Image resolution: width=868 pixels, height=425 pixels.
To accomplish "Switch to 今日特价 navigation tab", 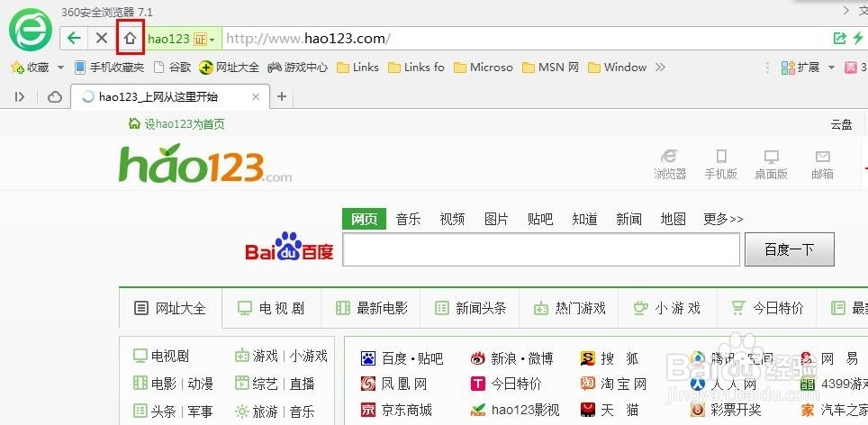I will (x=767, y=308).
